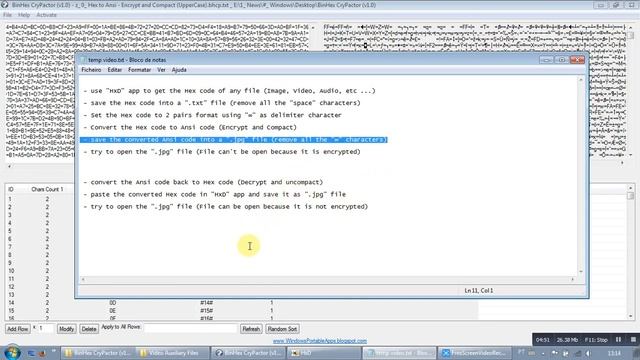Close the Notepad window
The height and width of the screenshot is (360, 640).
(577, 60)
